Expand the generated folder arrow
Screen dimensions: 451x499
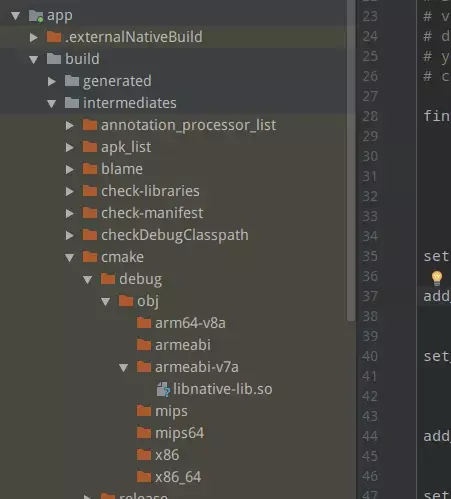tap(51, 82)
